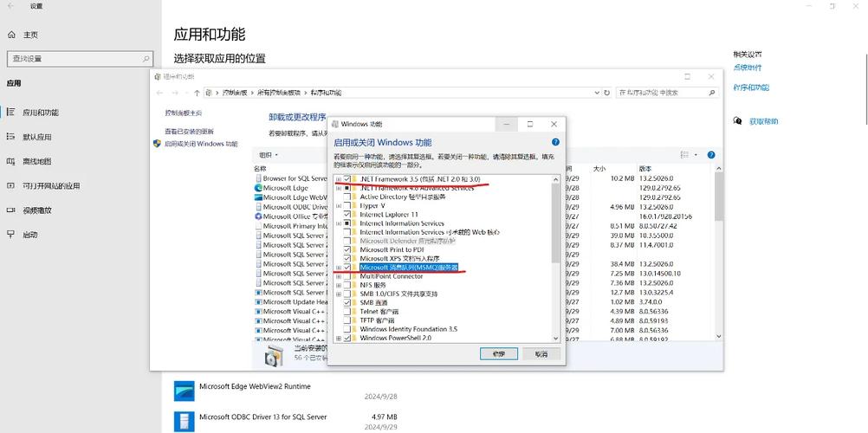
Task: Click the Windows 功能 dialog's confirm button, left of 取消
Action: point(499,354)
